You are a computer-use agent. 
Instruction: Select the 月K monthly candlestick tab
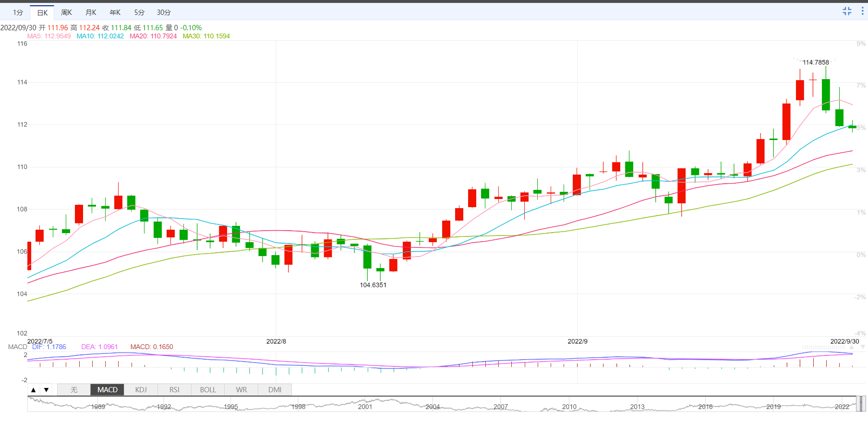click(x=91, y=12)
